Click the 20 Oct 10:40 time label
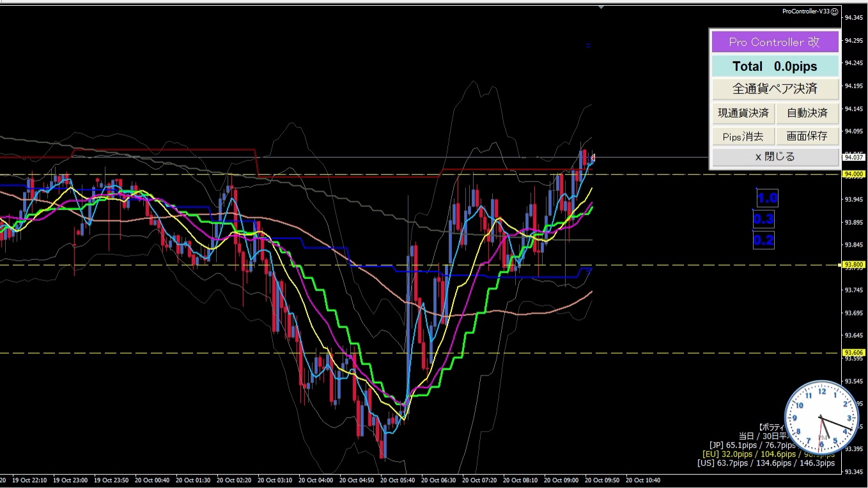The height and width of the screenshot is (488, 868). (x=642, y=480)
